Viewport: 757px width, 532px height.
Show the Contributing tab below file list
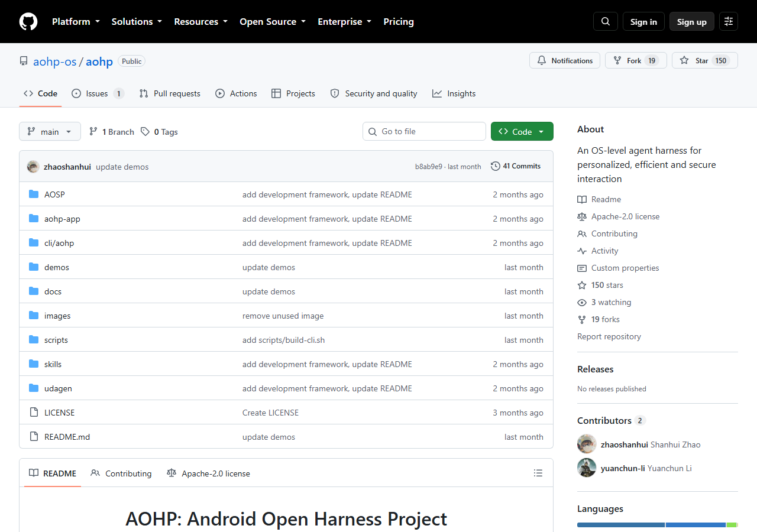[121, 473]
